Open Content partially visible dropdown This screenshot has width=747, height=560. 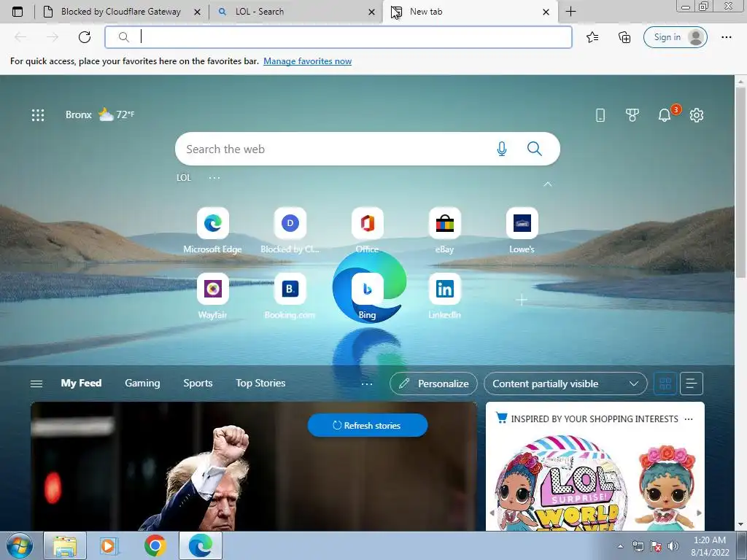pos(565,384)
